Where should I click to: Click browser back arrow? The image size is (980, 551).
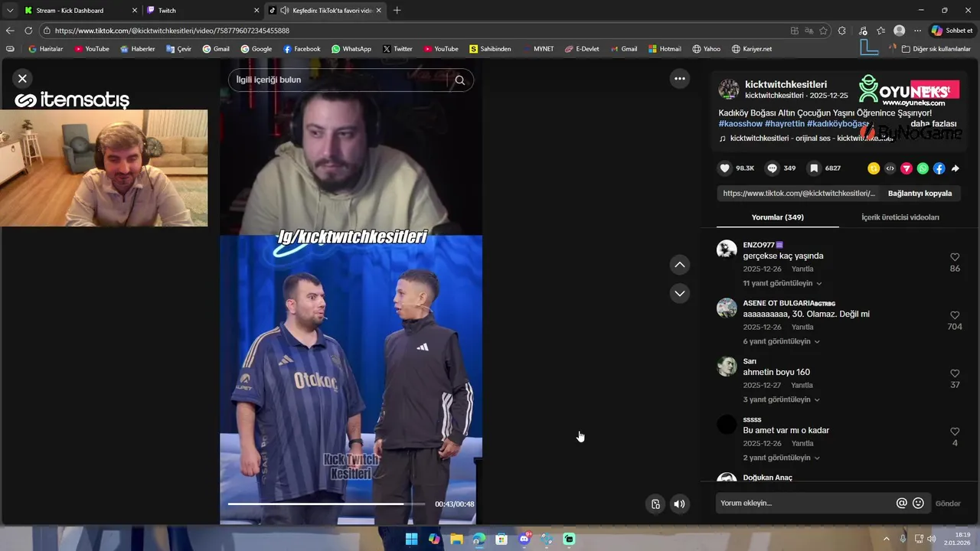tap(10, 31)
